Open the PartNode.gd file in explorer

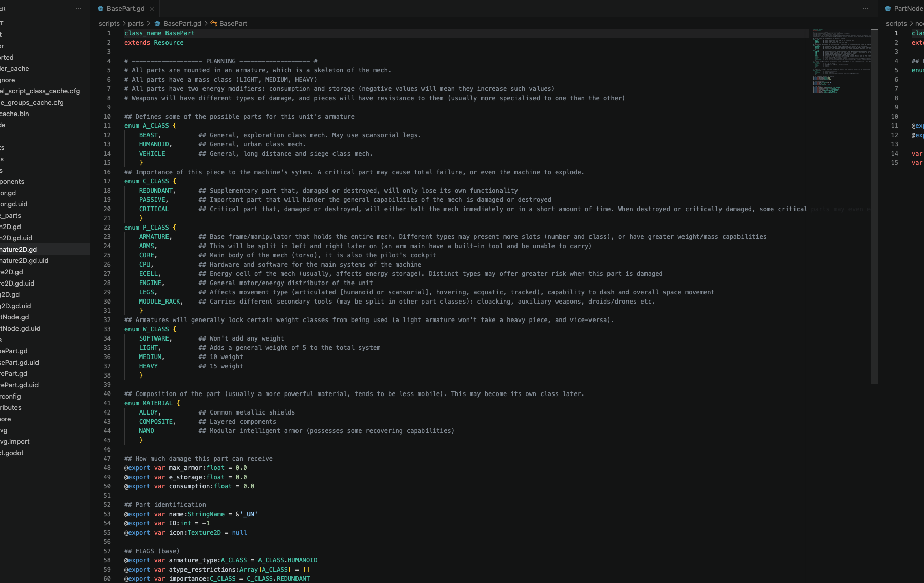coord(45,317)
